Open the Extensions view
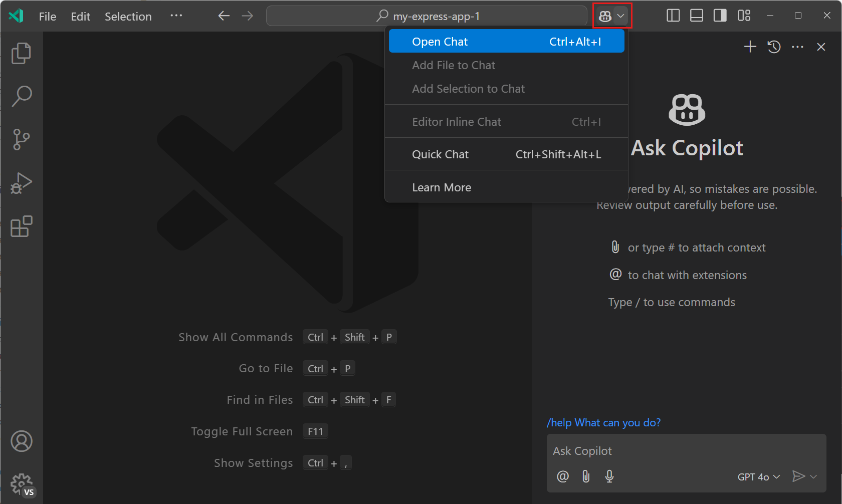Screen dimensions: 842x504 (21, 226)
